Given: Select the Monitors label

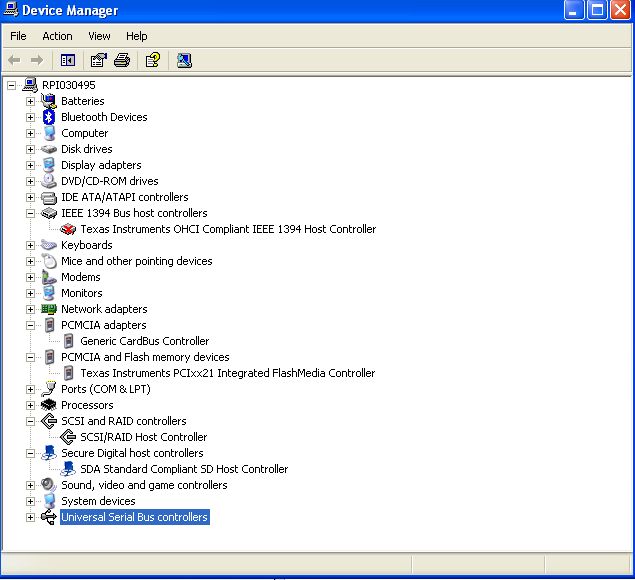Looking at the screenshot, I should click(81, 293).
